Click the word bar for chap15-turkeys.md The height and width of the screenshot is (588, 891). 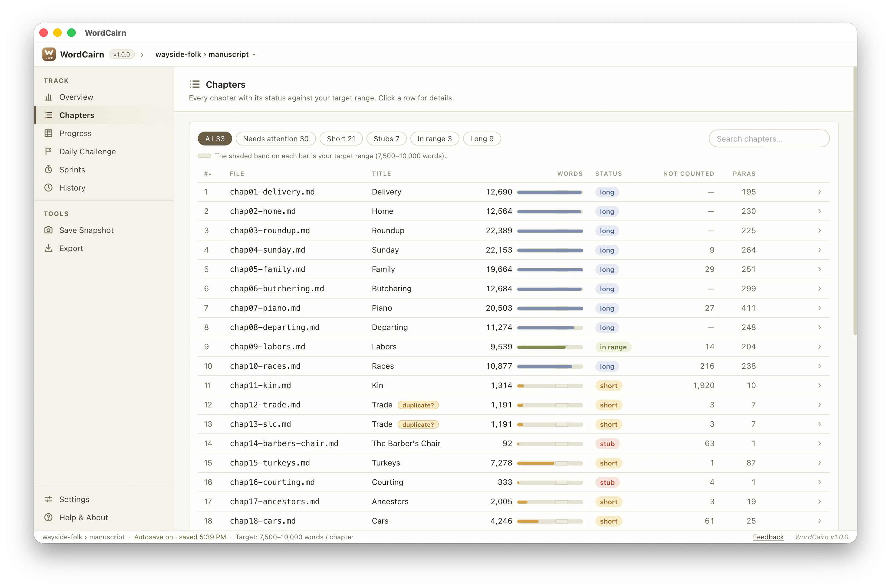pyautogui.click(x=550, y=463)
